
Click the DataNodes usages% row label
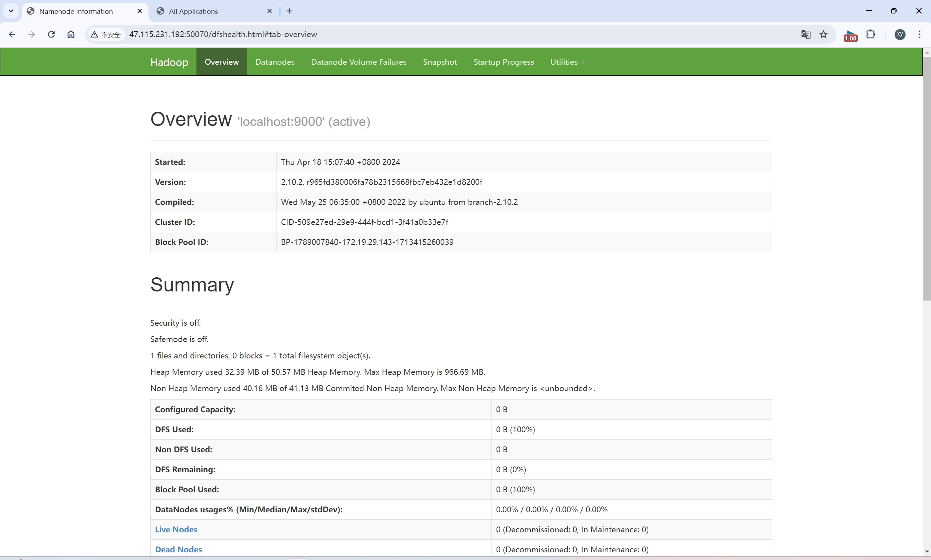tap(248, 509)
